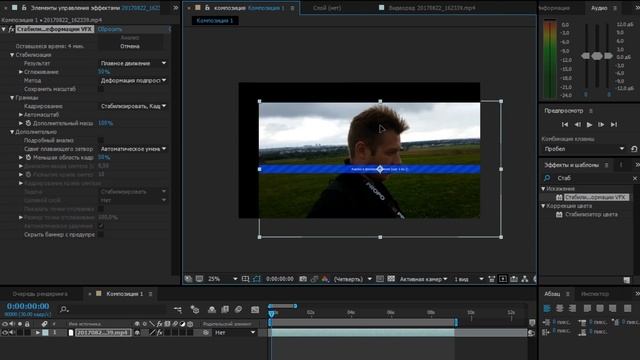Clear the effects search with the X
640x360 pixels.
pos(635,178)
